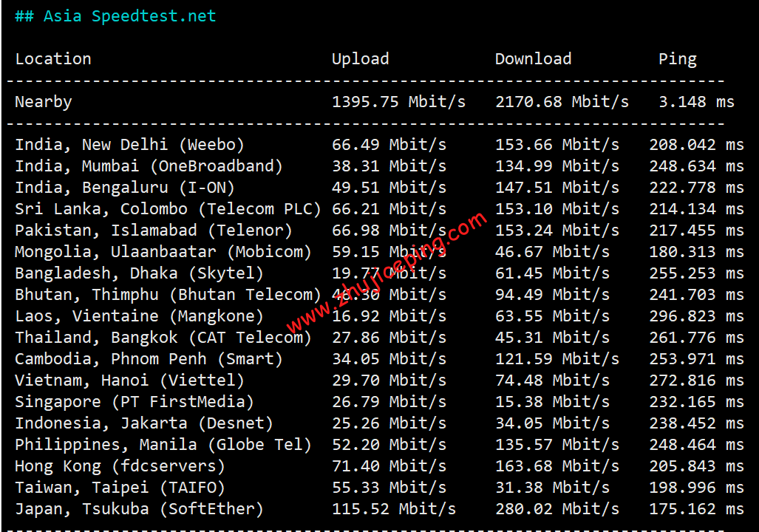The width and height of the screenshot is (759, 532).
Task: Select the 'Ping' column header
Action: (678, 59)
